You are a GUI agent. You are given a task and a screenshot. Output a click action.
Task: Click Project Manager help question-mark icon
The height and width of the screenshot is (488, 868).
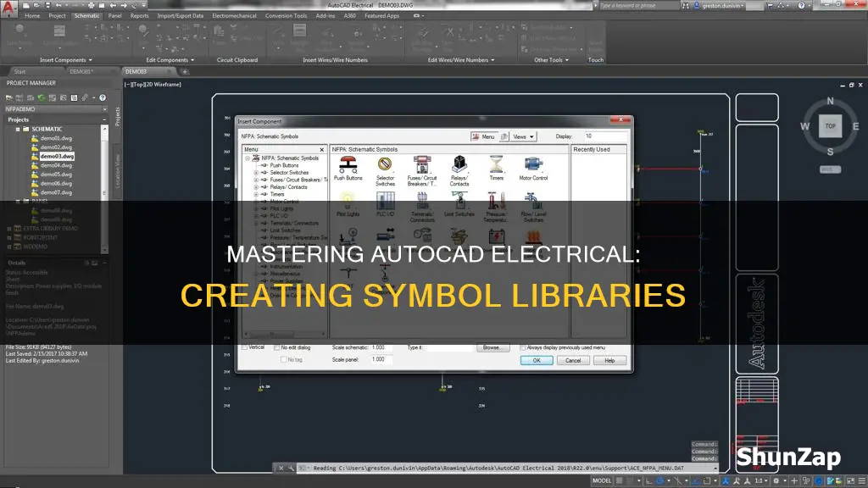tap(103, 98)
